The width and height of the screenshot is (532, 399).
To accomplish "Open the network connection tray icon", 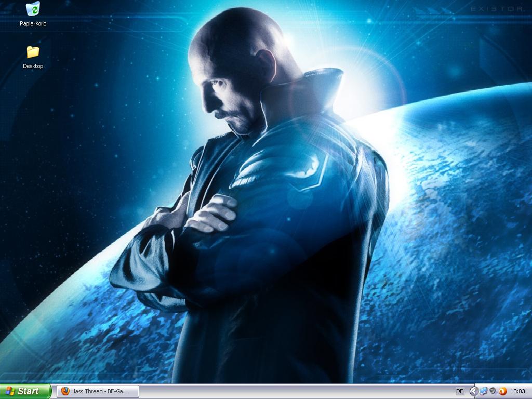I will pyautogui.click(x=484, y=392).
